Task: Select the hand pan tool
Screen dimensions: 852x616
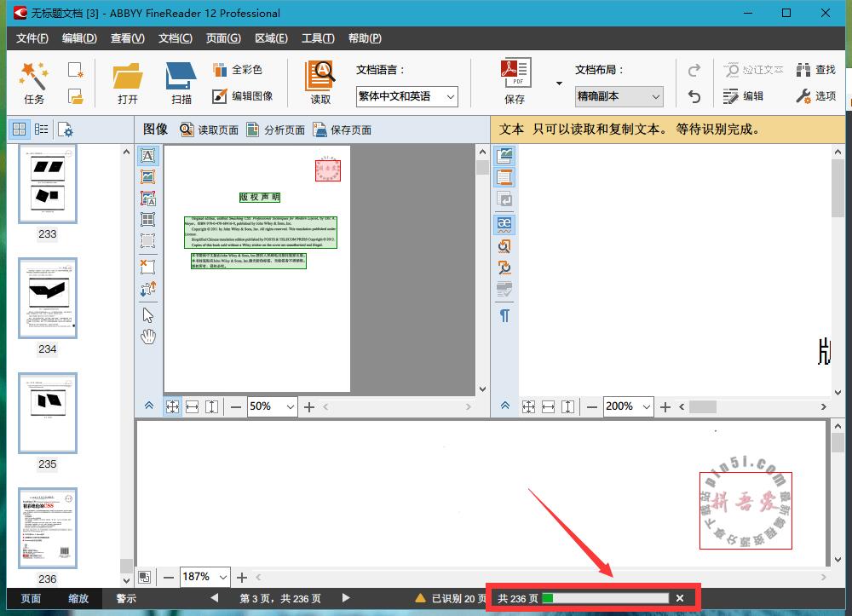Action: (147, 337)
